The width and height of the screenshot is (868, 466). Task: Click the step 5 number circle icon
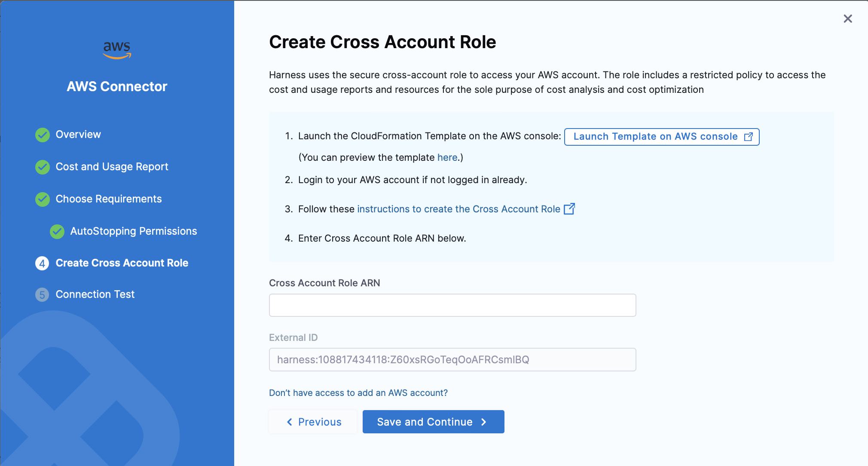click(x=42, y=295)
